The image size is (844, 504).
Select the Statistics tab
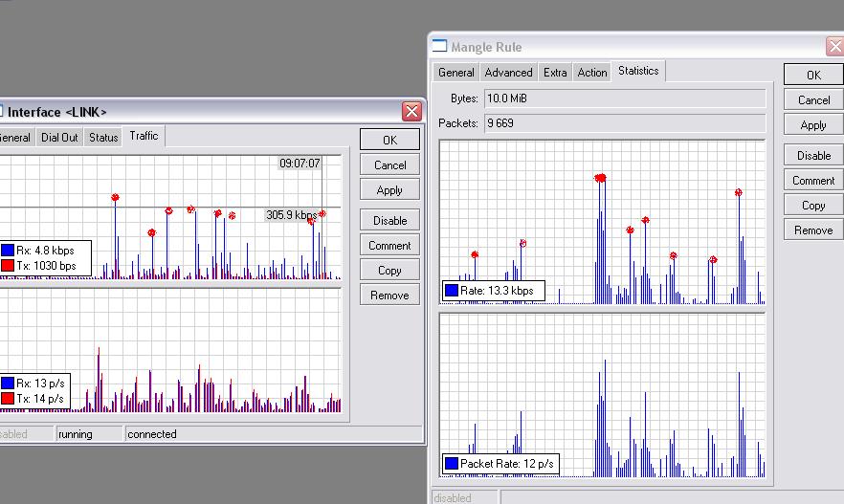pyautogui.click(x=638, y=71)
